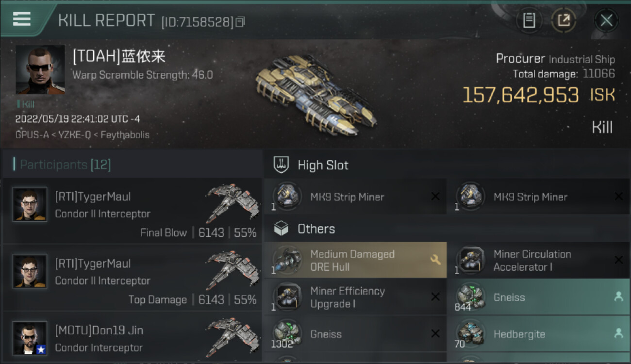The width and height of the screenshot is (631, 364).
Task: Click person icon beside Hedbergite
Action: [618, 334]
